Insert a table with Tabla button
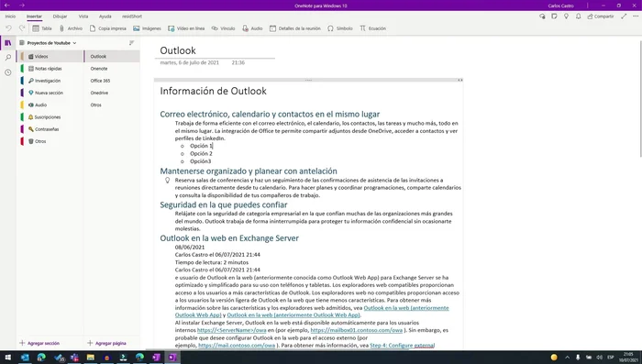 (42, 28)
